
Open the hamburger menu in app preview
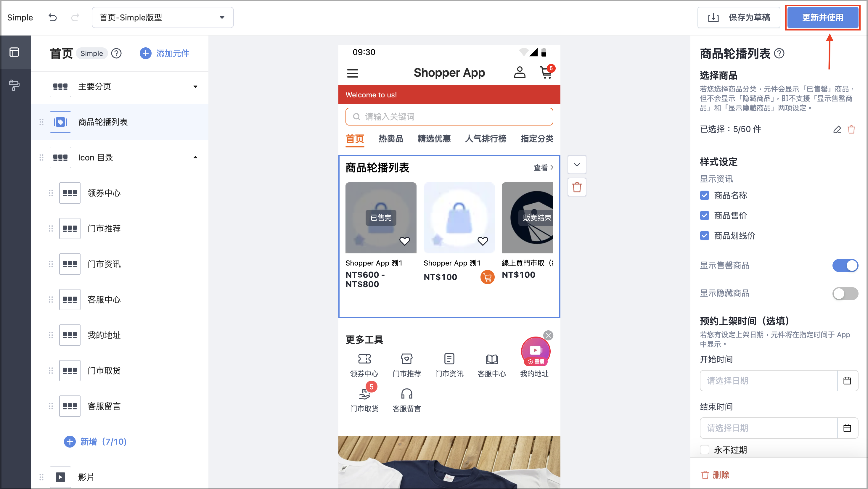(353, 73)
